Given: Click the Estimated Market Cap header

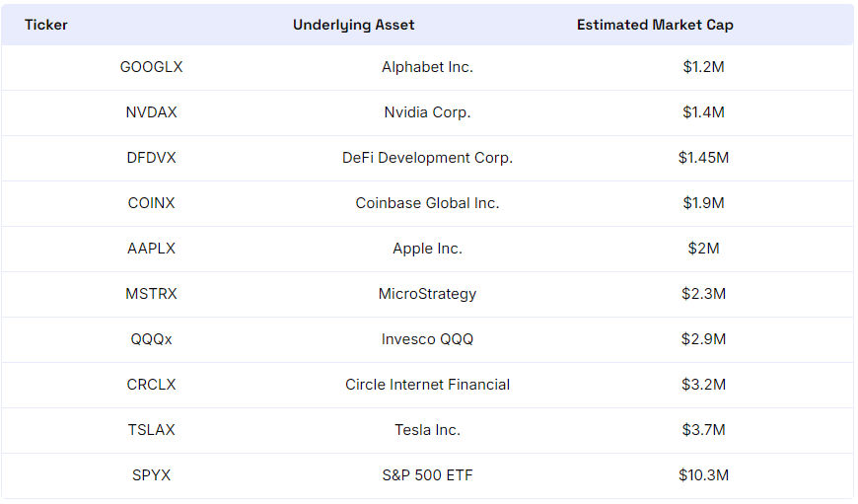Looking at the screenshot, I should pyautogui.click(x=655, y=25).
